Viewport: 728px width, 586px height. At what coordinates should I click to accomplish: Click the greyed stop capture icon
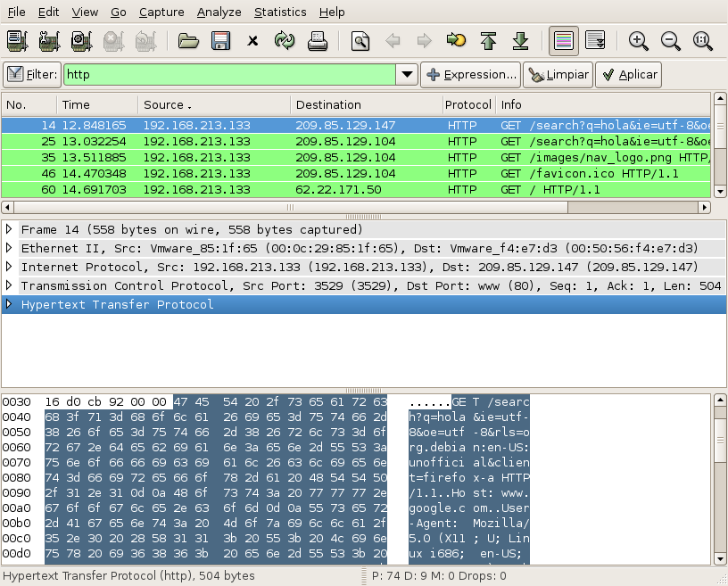pos(114,41)
